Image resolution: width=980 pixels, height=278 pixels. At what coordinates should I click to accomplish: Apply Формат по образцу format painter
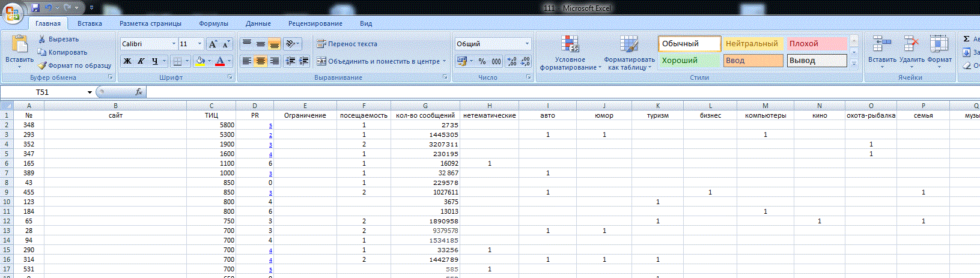[75, 65]
